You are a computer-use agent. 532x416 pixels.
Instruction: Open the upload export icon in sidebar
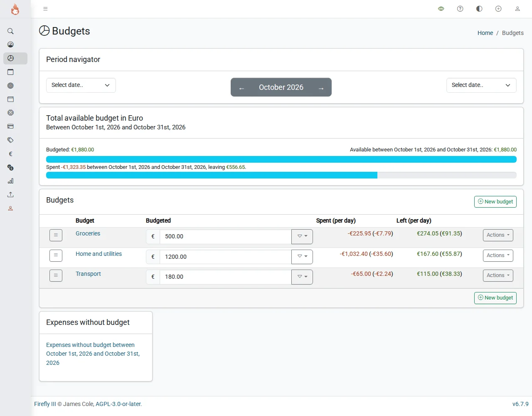pyautogui.click(x=10, y=195)
